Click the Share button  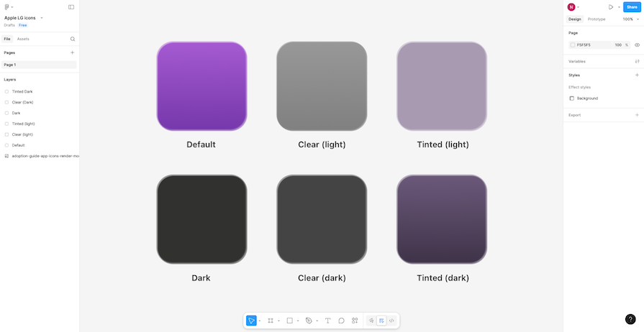tap(632, 7)
